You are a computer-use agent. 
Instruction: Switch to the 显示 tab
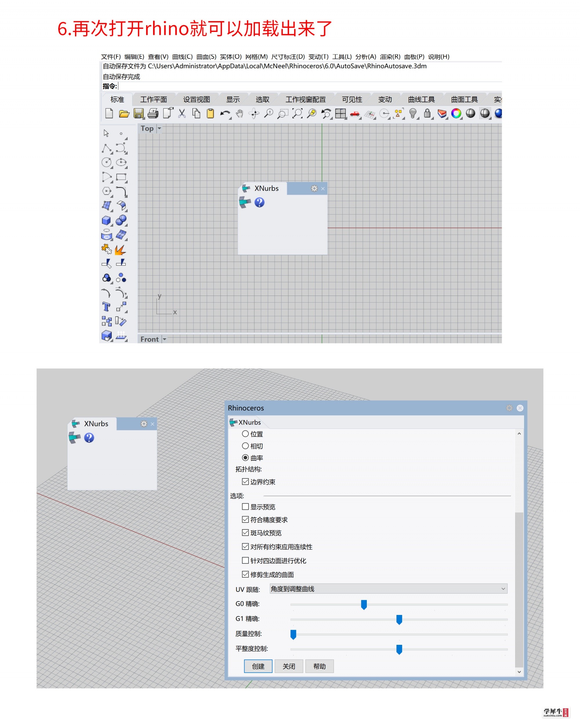point(233,100)
